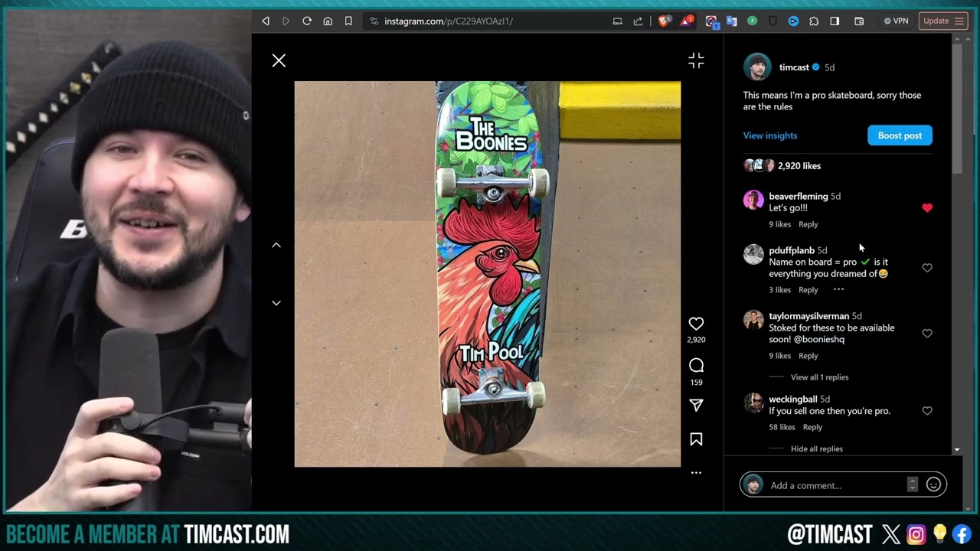Open the emoji picker smiley icon
Image resolution: width=980 pixels, height=551 pixels.
click(933, 484)
